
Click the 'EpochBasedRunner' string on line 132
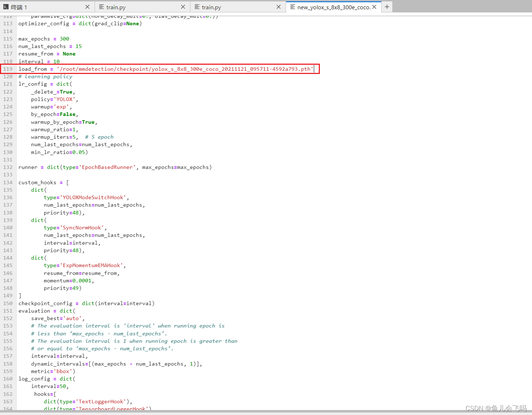pos(108,167)
